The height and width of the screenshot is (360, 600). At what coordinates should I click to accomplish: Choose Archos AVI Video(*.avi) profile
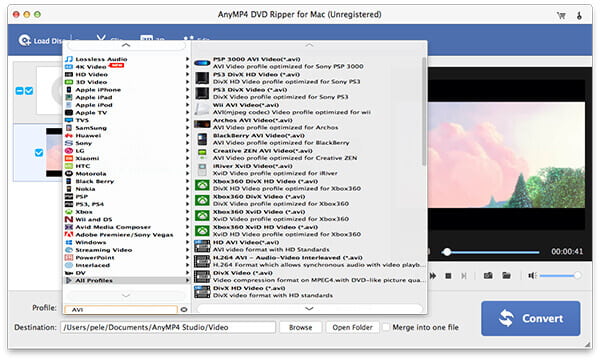click(x=308, y=124)
